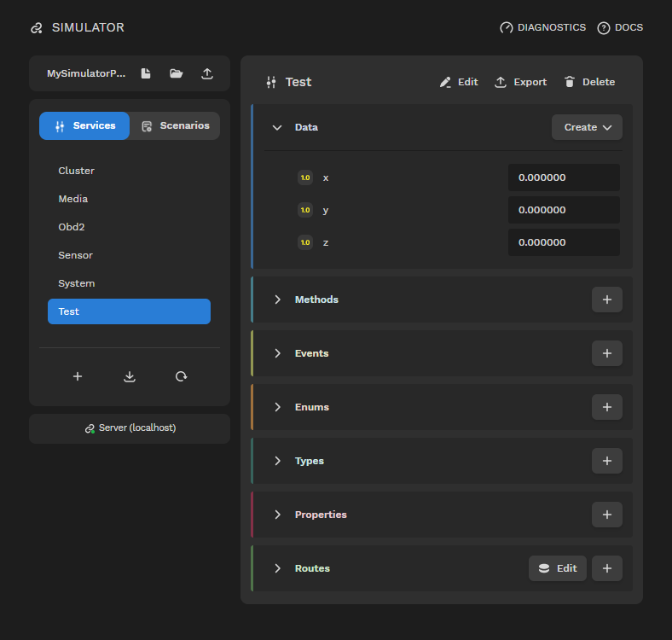Delete the Test service

[589, 82]
